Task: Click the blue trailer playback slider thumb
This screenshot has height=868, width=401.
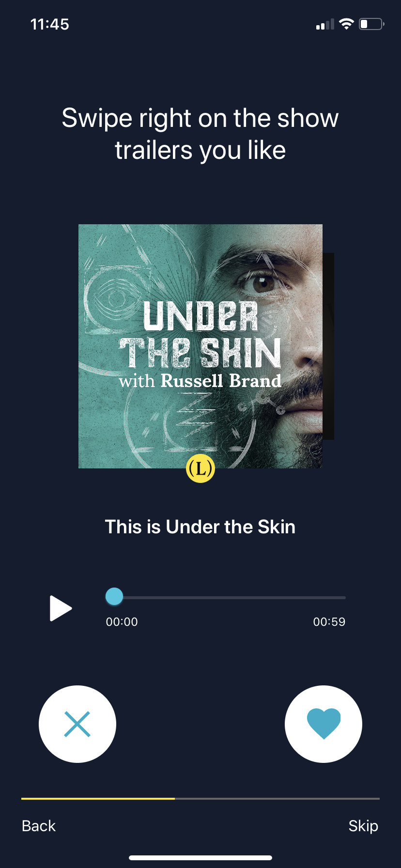Action: pyautogui.click(x=114, y=597)
